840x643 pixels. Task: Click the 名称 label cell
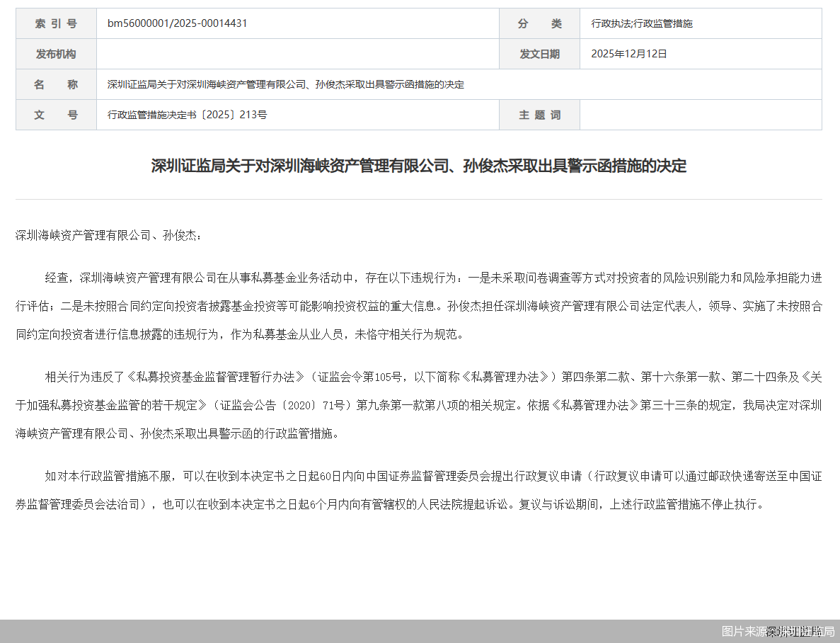click(54, 84)
